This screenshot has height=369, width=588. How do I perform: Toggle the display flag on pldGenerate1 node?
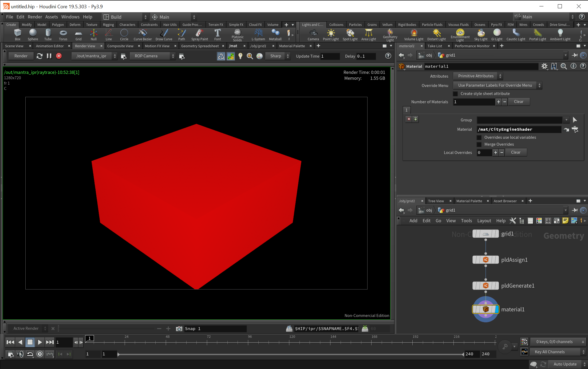[x=496, y=286]
